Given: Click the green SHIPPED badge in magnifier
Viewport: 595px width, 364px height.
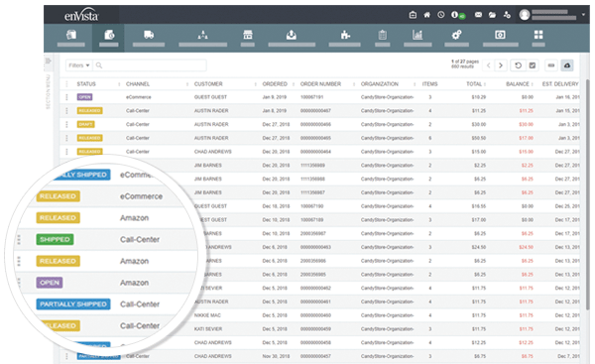Looking at the screenshot, I should click(55, 239).
